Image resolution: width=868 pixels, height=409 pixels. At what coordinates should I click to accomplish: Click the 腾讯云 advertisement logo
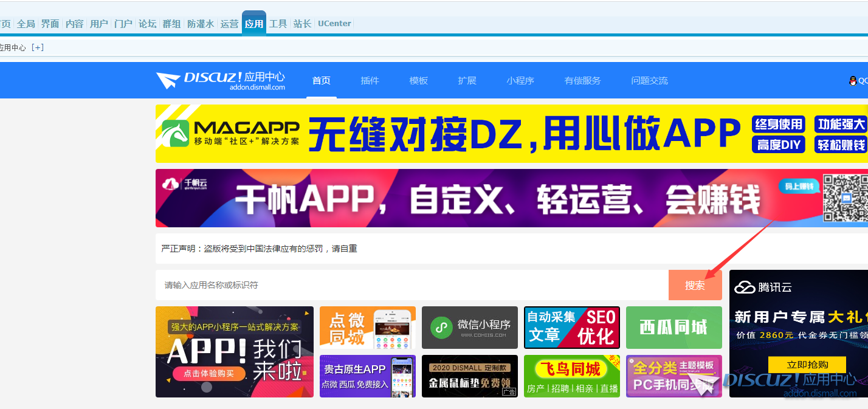click(x=763, y=287)
